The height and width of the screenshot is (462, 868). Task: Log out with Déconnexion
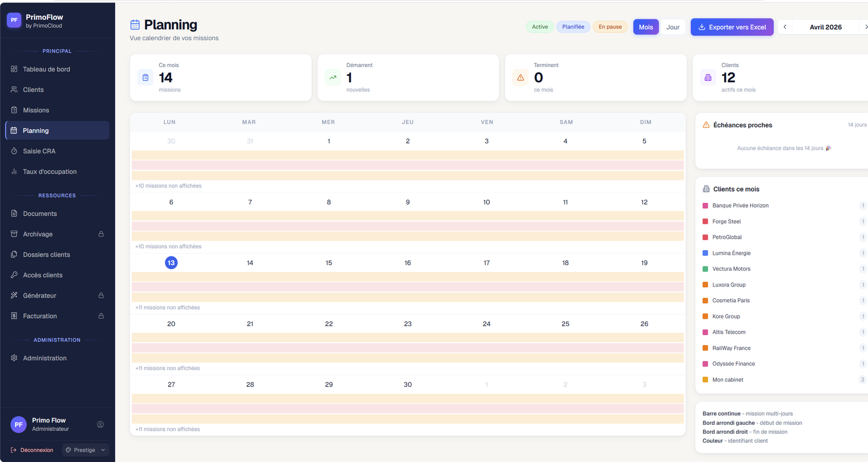click(32, 450)
